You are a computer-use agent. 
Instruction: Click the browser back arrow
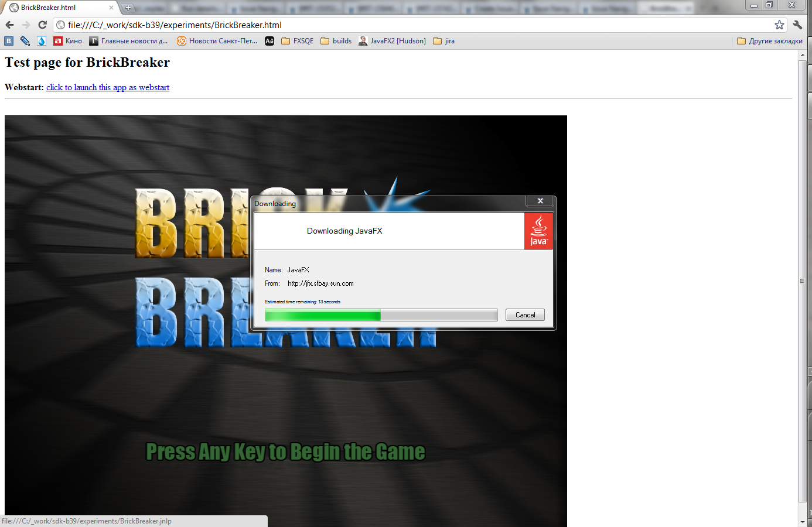coord(9,25)
